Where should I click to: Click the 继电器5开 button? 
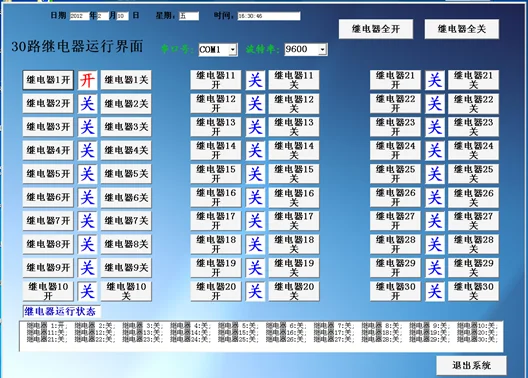48,174
